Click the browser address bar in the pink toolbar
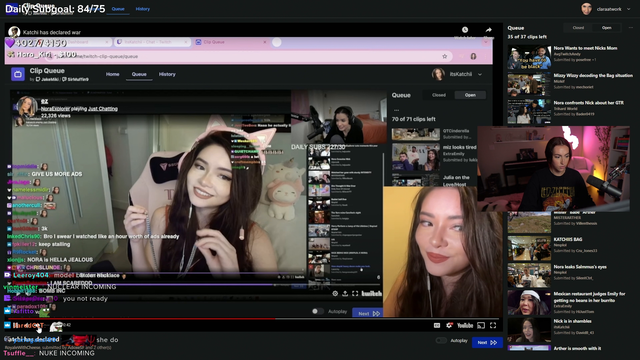 [x=249, y=56]
